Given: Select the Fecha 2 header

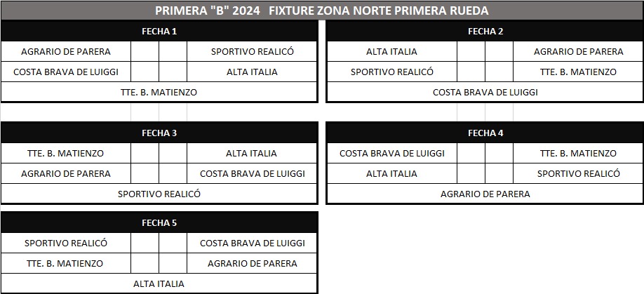Looking at the screenshot, I should tap(485, 31).
